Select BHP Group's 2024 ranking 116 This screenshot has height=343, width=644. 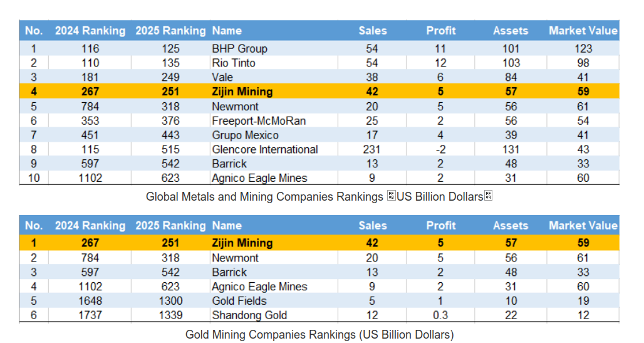(x=90, y=48)
